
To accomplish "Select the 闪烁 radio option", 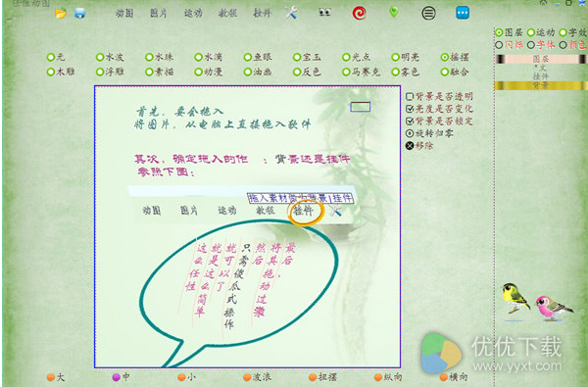I will [x=509, y=45].
